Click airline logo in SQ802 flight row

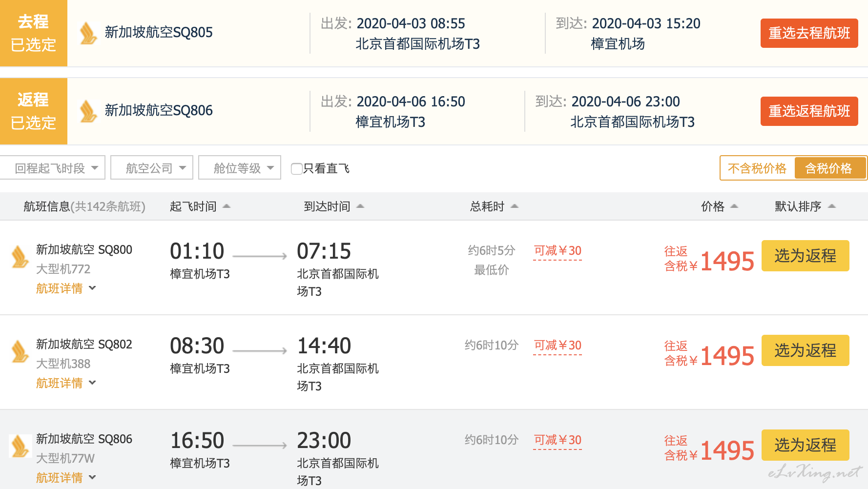pos(20,352)
